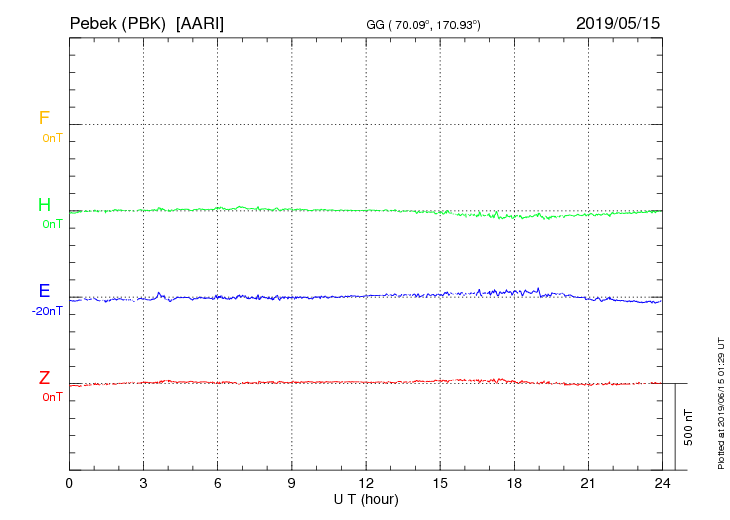
Task: Click the 2019/05/15 date text
Action: click(x=618, y=23)
